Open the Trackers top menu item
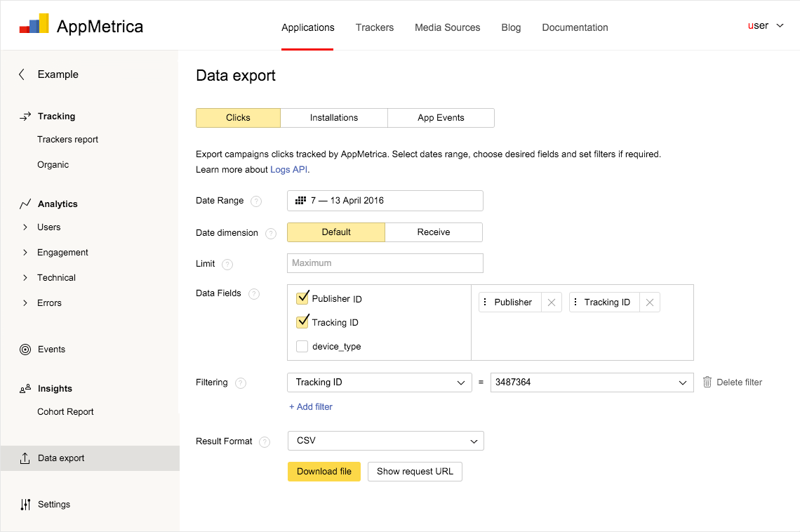This screenshot has width=800, height=532. [x=374, y=27]
